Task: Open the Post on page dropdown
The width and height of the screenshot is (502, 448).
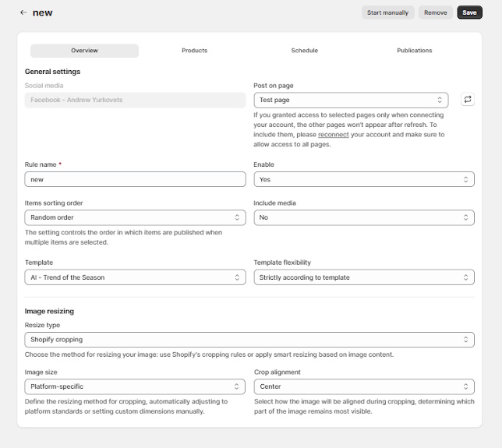Action: pyautogui.click(x=351, y=101)
